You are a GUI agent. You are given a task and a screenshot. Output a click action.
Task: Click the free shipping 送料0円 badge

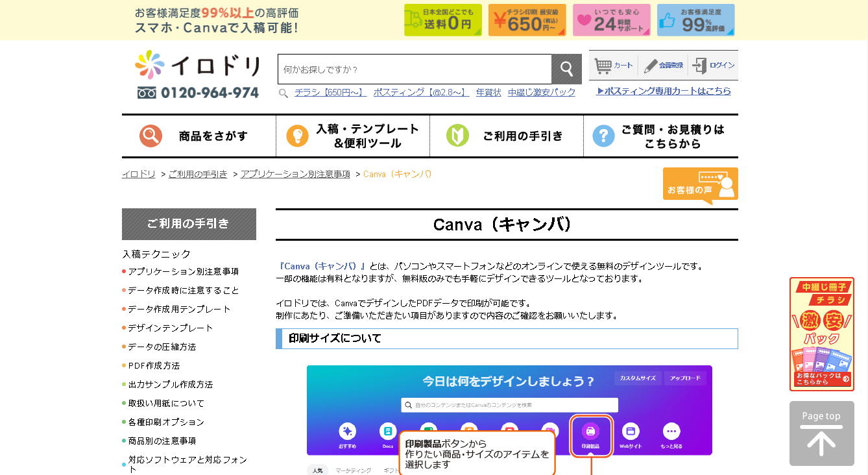tap(443, 20)
